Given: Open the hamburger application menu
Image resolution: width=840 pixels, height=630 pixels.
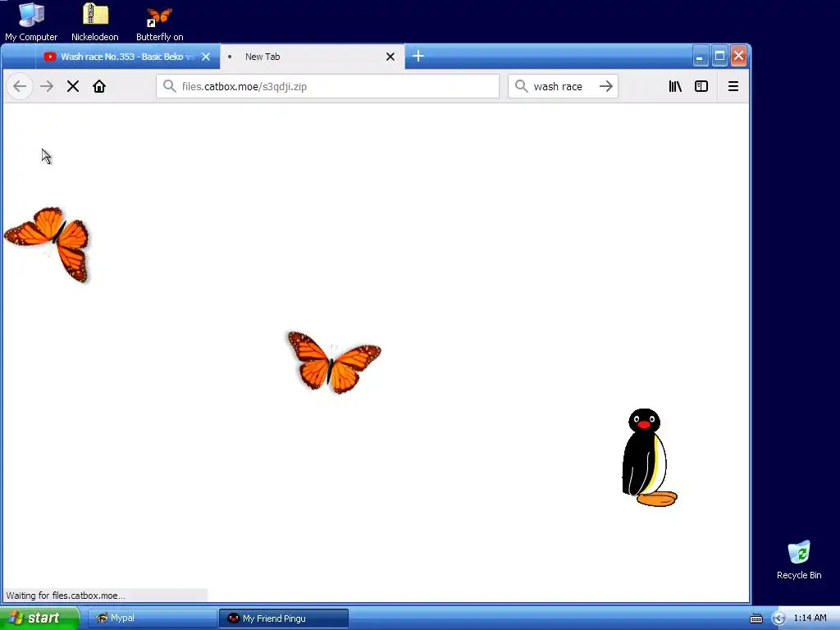Looking at the screenshot, I should point(733,86).
